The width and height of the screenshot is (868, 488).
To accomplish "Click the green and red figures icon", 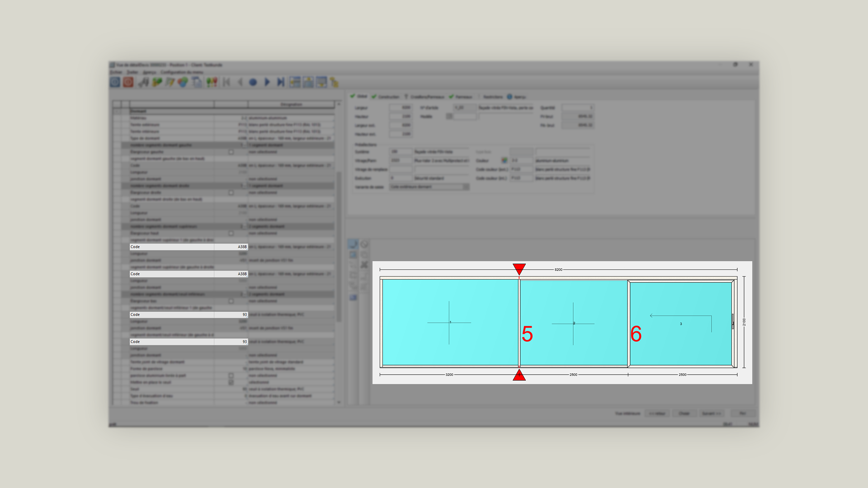I will coord(212,82).
